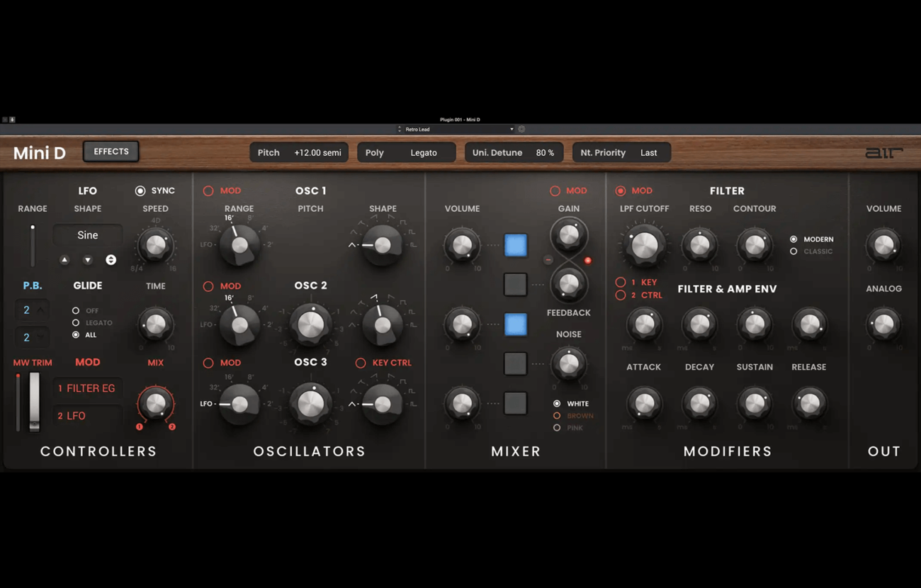Click the preset up/down stepper beside Retro Lead

400,130
